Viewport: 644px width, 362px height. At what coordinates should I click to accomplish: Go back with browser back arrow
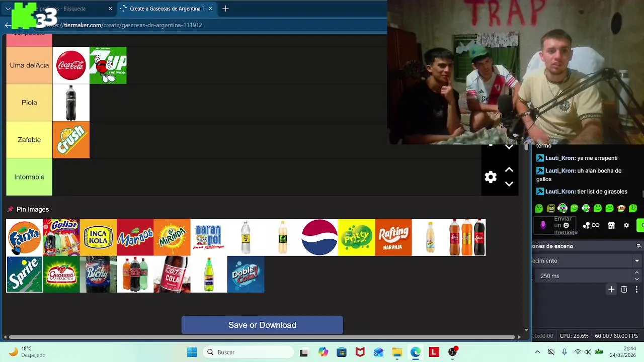pyautogui.click(x=7, y=25)
